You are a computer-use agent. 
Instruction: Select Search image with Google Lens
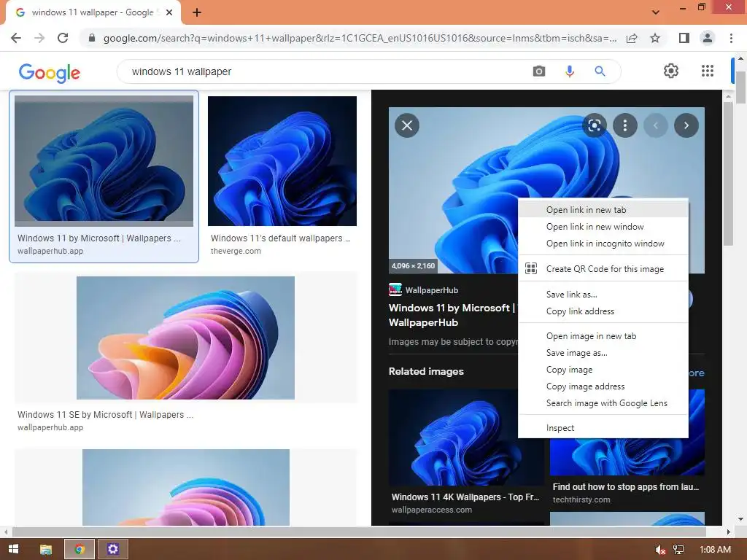click(x=603, y=402)
